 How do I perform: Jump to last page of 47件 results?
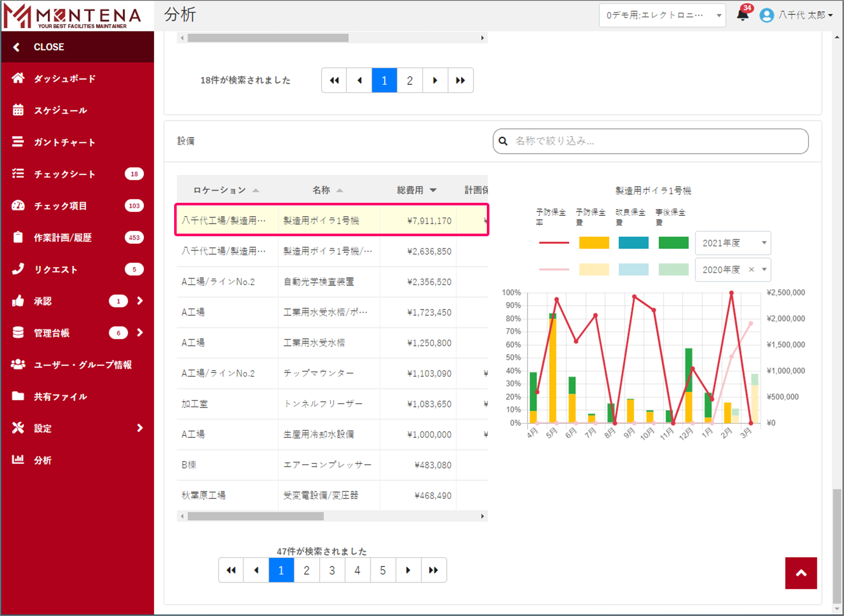click(434, 570)
